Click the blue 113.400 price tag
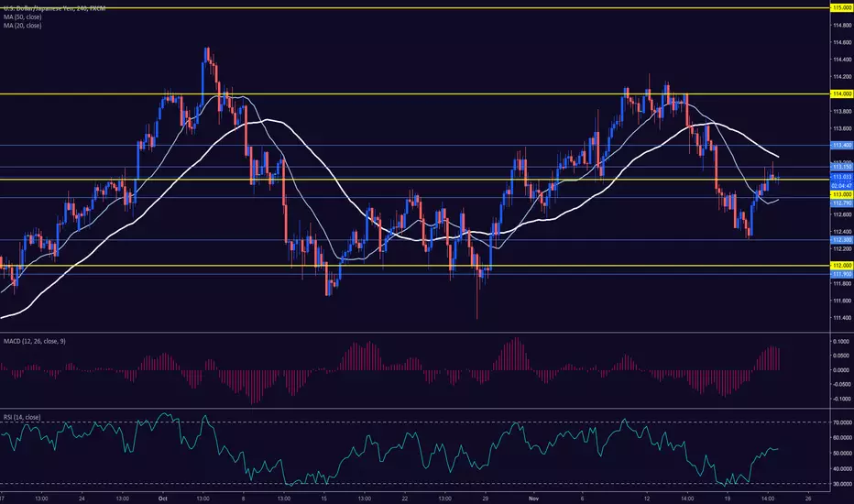Viewport: 854px width, 504px height. tap(841, 146)
